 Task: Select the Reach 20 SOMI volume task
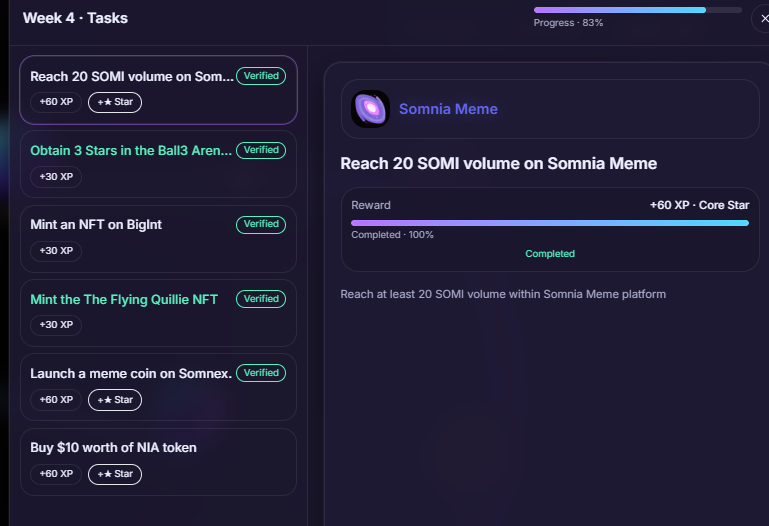point(158,90)
